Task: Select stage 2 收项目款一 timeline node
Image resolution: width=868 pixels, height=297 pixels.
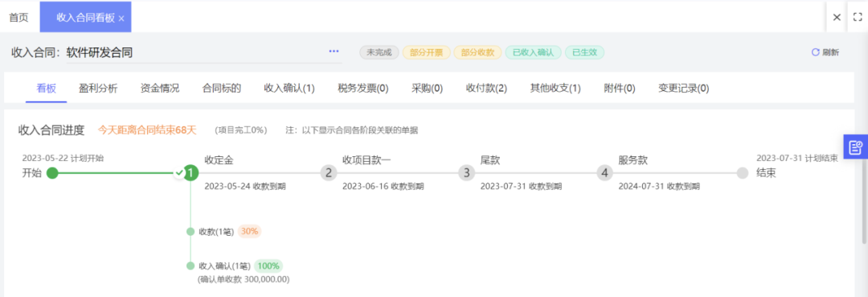Action: coord(328,173)
